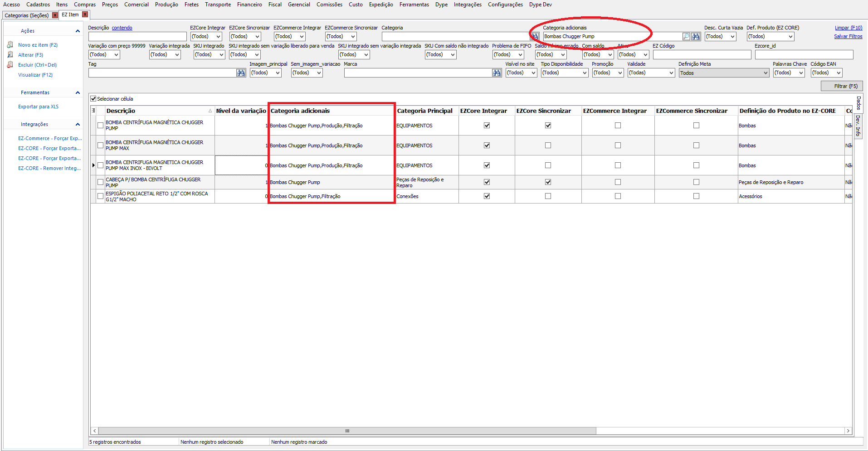The height and width of the screenshot is (451, 868).
Task: Open the Cadastros menu
Action: tap(38, 5)
